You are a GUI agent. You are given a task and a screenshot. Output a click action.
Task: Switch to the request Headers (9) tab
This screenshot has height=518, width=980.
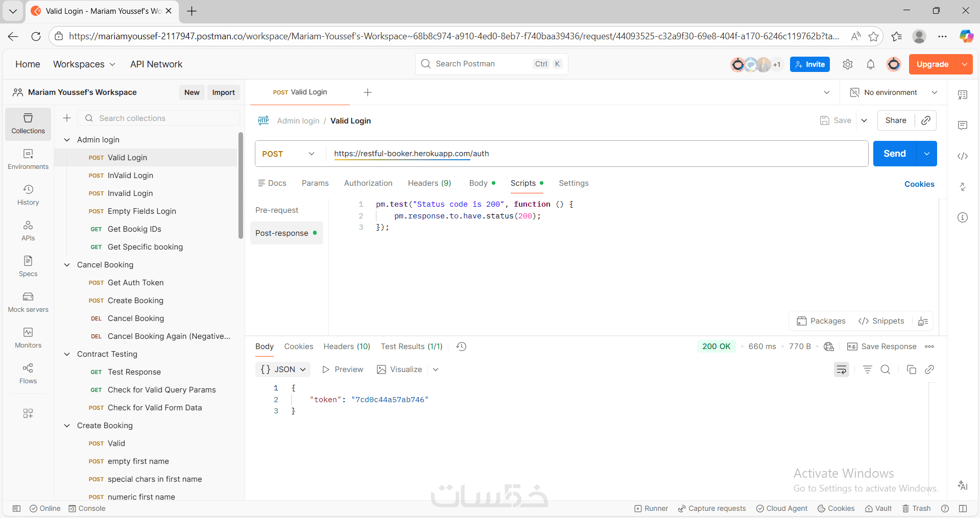[x=429, y=183]
